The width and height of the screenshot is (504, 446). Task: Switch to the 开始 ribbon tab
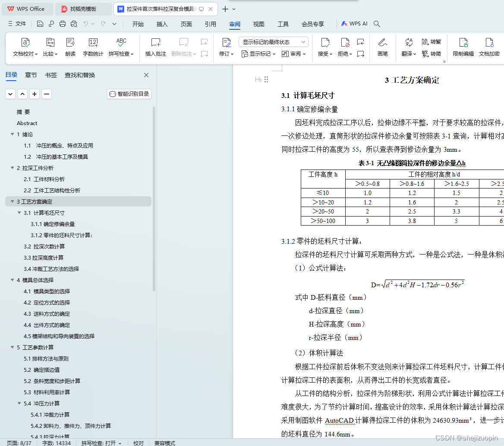pyautogui.click(x=138, y=24)
